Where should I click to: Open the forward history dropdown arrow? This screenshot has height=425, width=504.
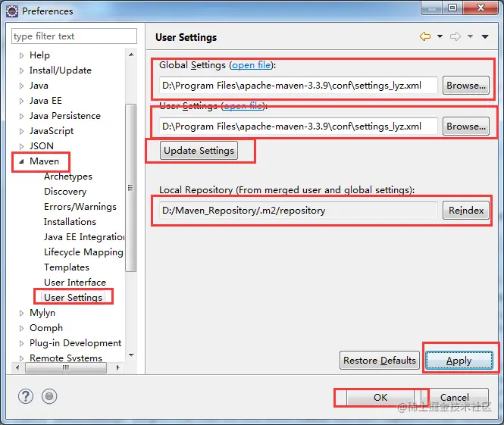(x=470, y=36)
